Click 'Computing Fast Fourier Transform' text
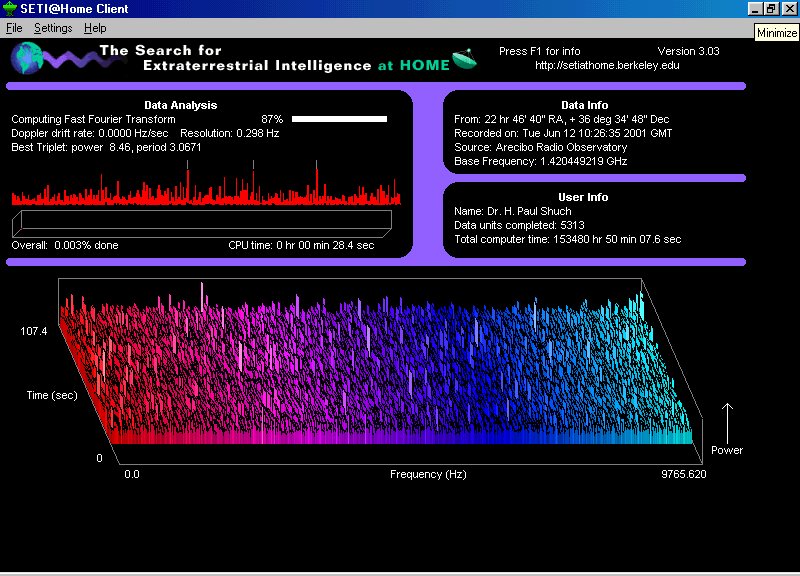Image resolution: width=800 pixels, height=576 pixels. click(x=93, y=119)
